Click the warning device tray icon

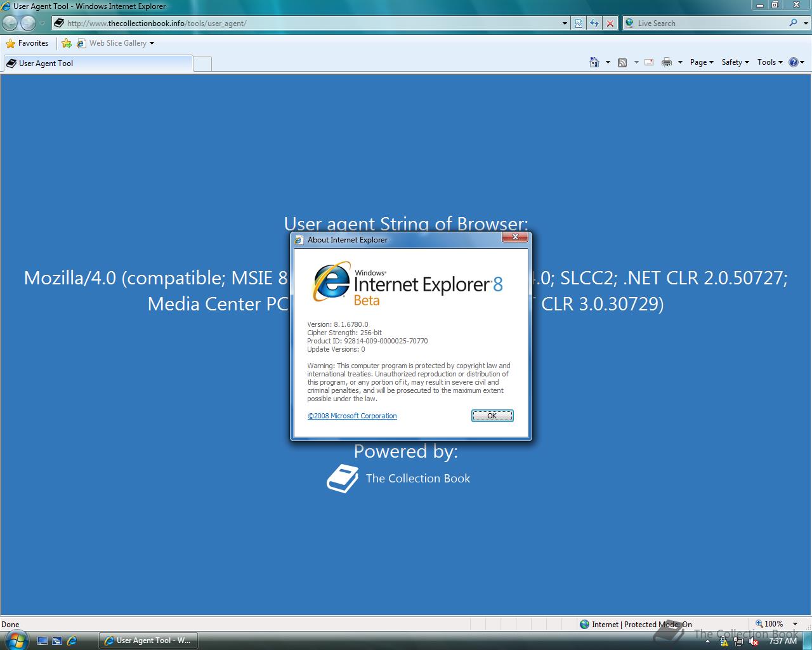tap(724, 641)
